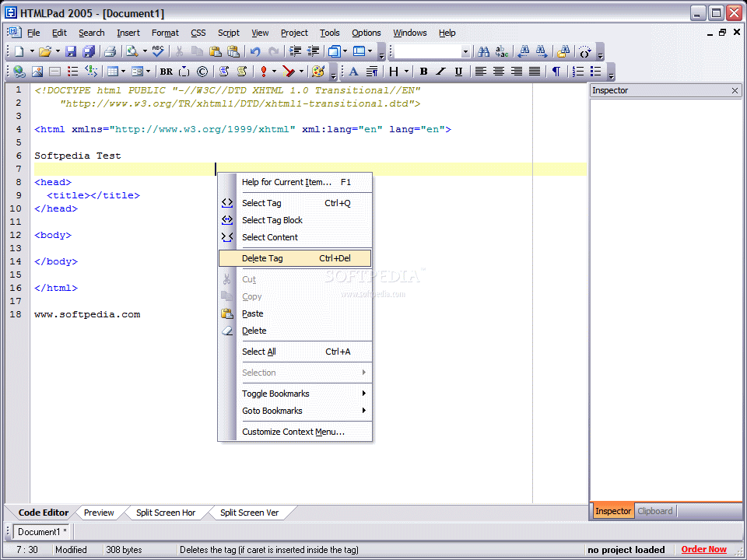Choose Delete Tag in context menu
Screen dimensions: 747x560
[295, 258]
